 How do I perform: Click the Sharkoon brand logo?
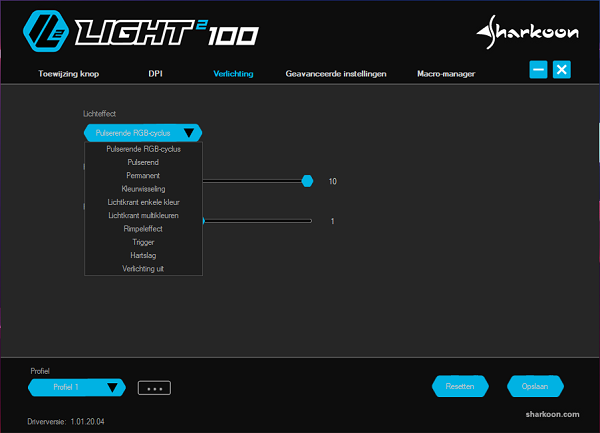tap(528, 32)
